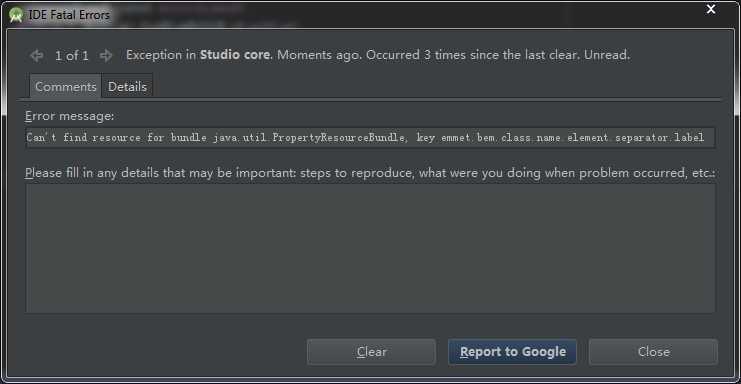Click the '1 of 1' error counter
Image resolution: width=741 pixels, height=384 pixels.
(x=72, y=56)
